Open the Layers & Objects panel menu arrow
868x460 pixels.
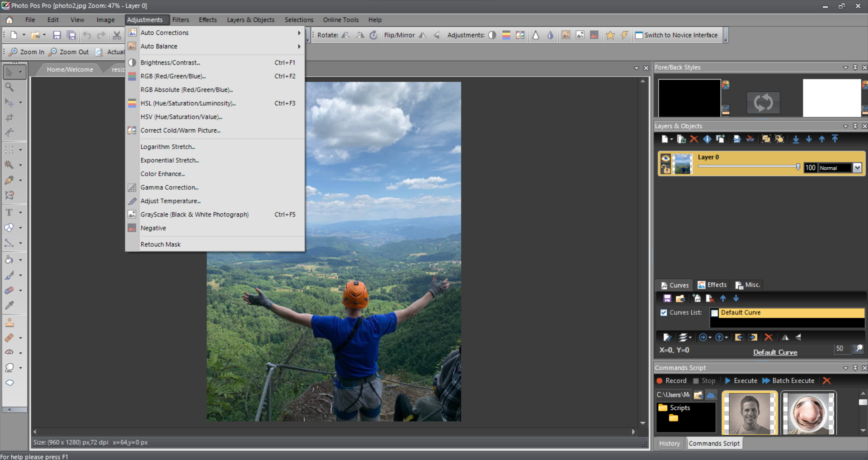(845, 126)
